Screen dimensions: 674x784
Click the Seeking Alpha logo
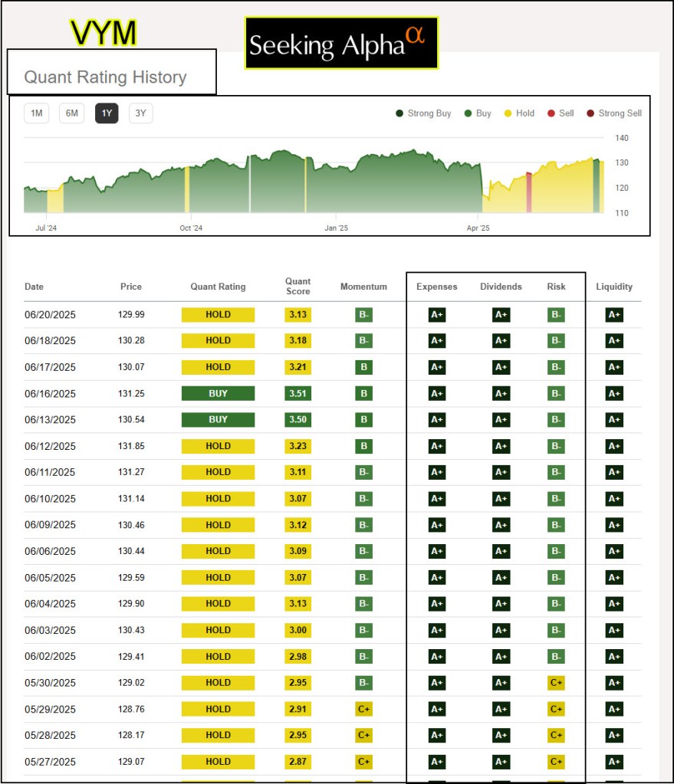[341, 44]
